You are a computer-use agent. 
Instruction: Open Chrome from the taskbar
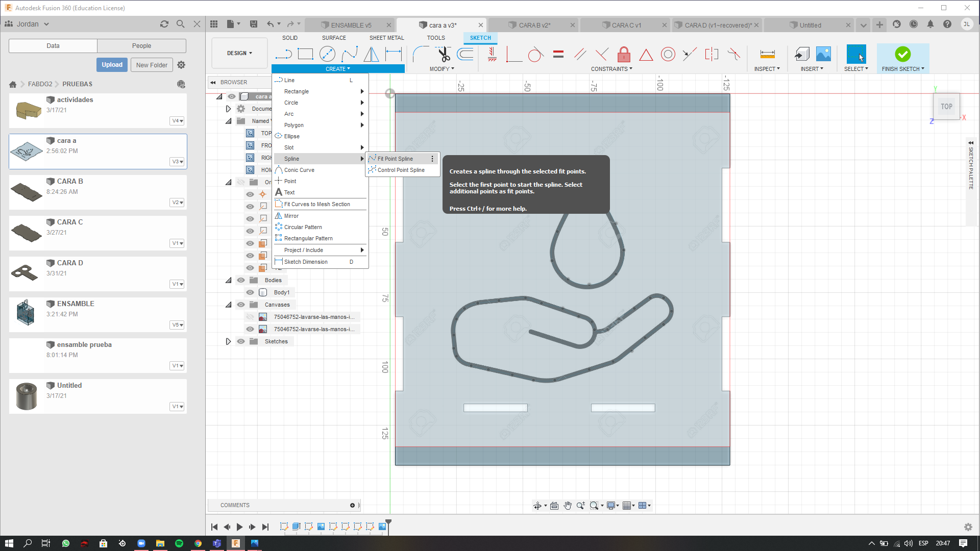198,543
